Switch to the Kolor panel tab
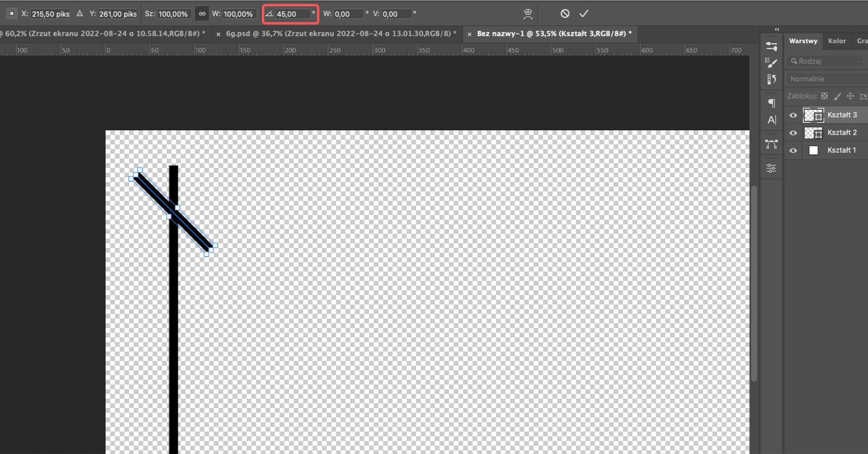Image resolution: width=868 pixels, height=454 pixels. tap(837, 41)
